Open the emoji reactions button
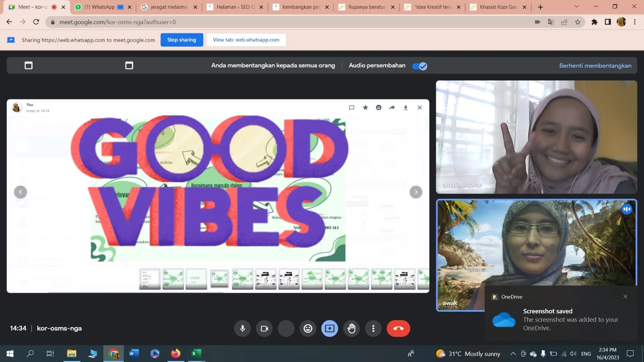The height and width of the screenshot is (362, 644). pos(308,329)
